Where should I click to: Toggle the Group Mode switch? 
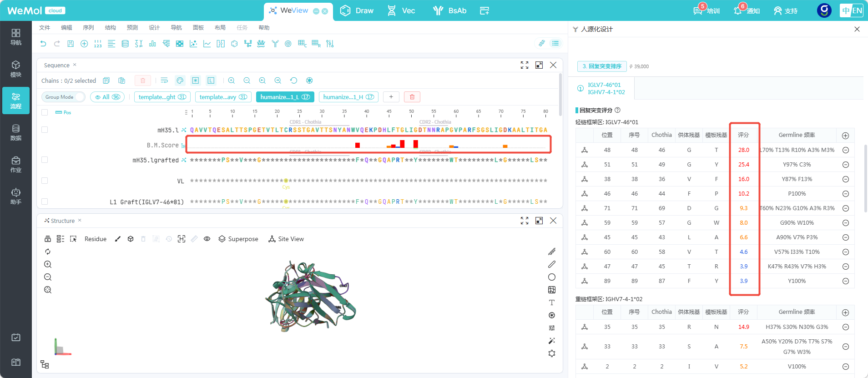point(63,97)
